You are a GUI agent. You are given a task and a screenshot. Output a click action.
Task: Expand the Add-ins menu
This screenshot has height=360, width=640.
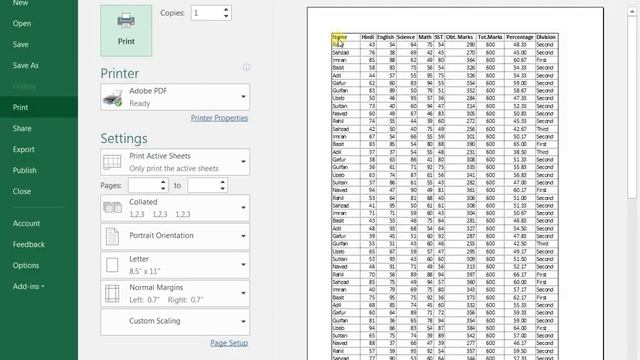[28, 287]
